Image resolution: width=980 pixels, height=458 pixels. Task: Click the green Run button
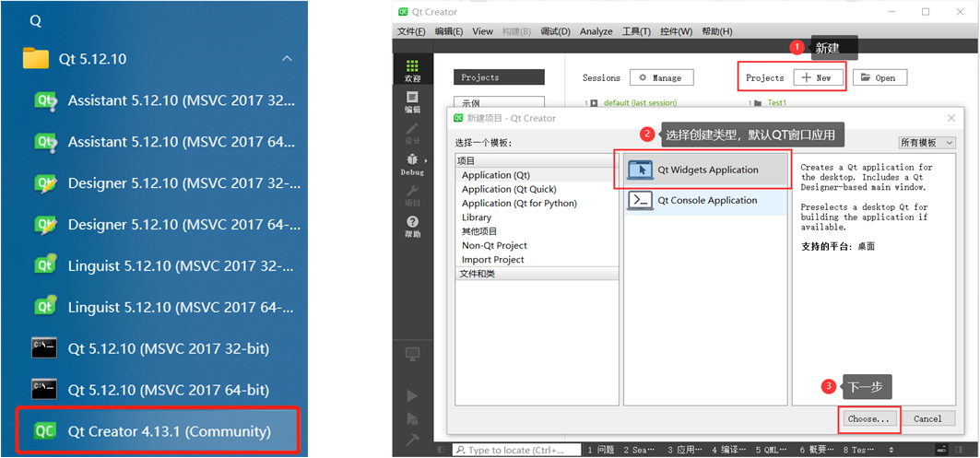click(412, 395)
